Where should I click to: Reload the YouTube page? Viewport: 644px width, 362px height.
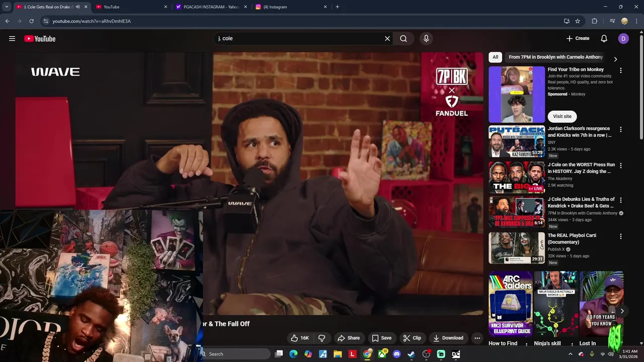coord(31,21)
